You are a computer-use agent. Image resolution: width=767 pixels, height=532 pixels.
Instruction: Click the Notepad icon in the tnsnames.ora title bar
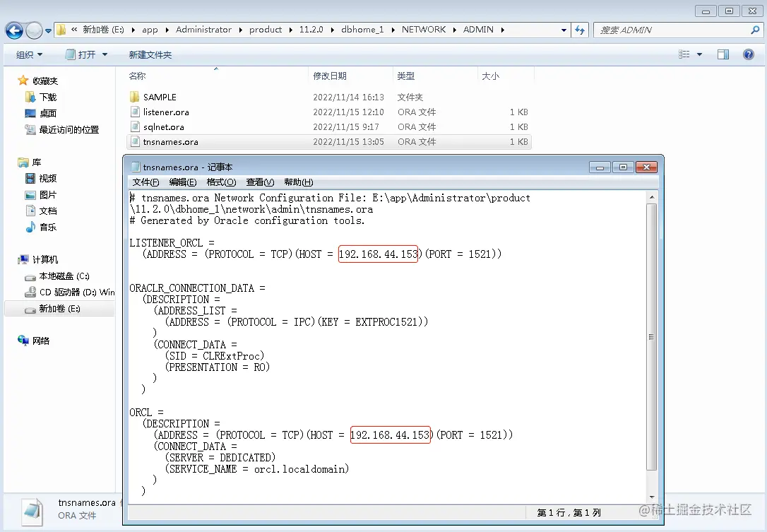coord(135,167)
